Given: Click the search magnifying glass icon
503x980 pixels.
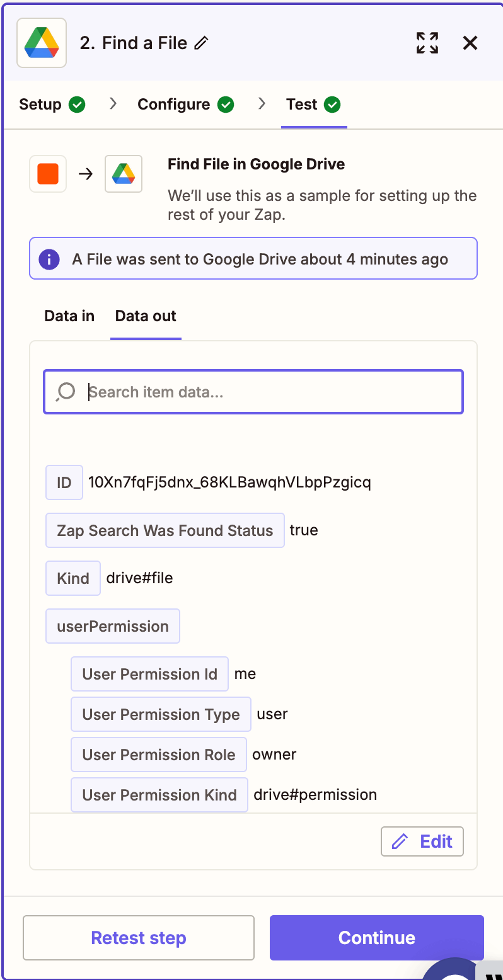Looking at the screenshot, I should pyautogui.click(x=65, y=391).
